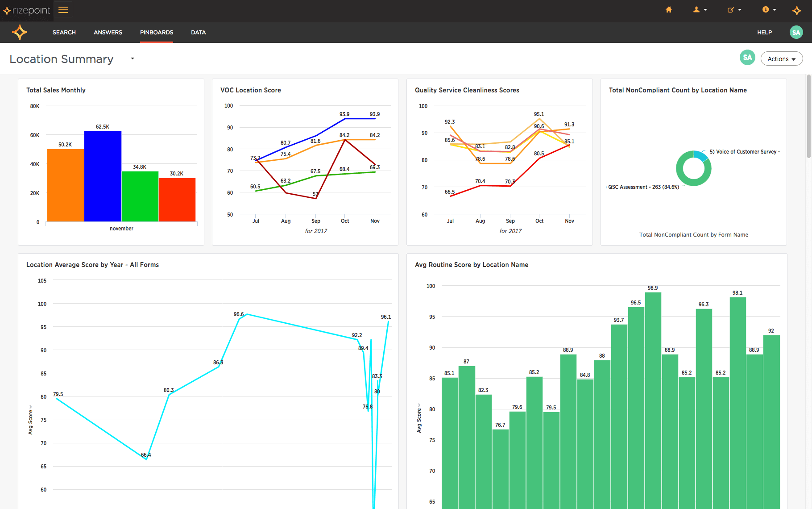
Task: Click the info icon in top bar
Action: (x=766, y=9)
